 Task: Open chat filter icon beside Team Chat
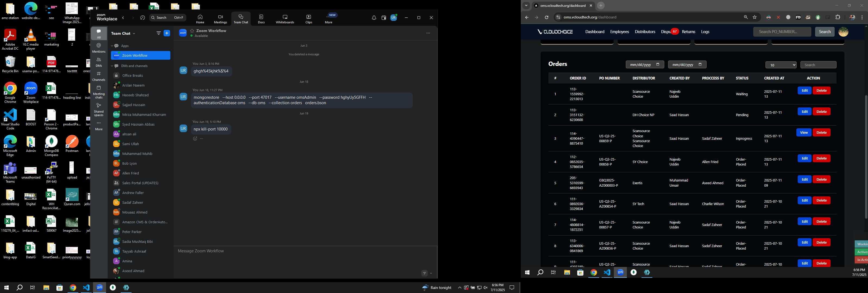[158, 33]
